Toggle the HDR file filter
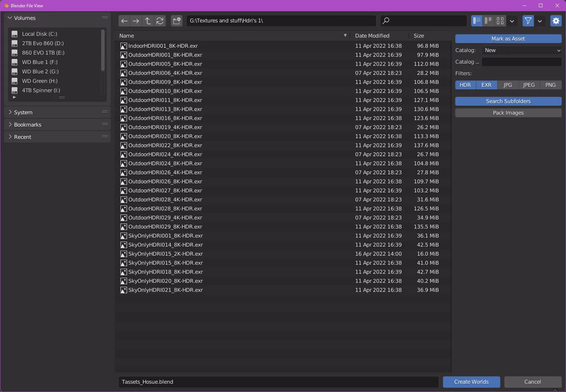The image size is (566, 392). tap(465, 85)
